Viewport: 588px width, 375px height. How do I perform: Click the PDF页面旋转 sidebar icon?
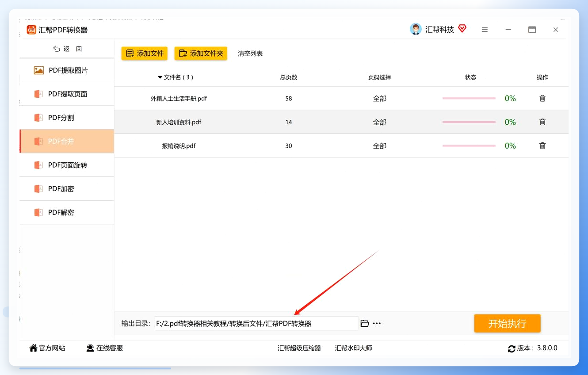[39, 165]
